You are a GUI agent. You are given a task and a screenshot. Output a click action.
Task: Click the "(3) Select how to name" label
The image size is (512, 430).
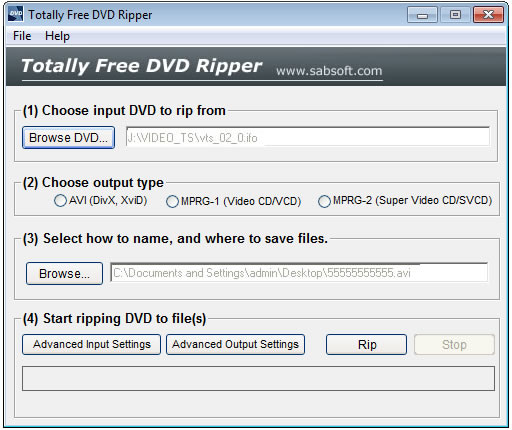click(x=175, y=238)
